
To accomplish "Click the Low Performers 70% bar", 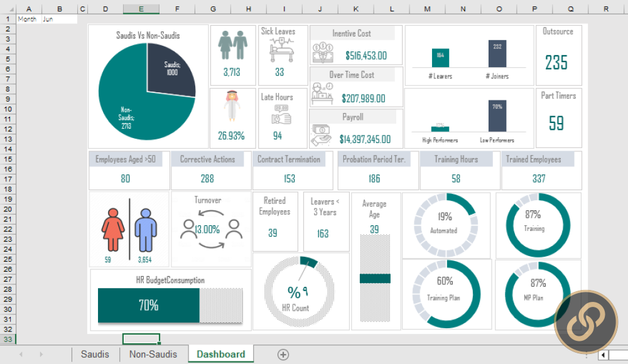I will coord(497,115).
